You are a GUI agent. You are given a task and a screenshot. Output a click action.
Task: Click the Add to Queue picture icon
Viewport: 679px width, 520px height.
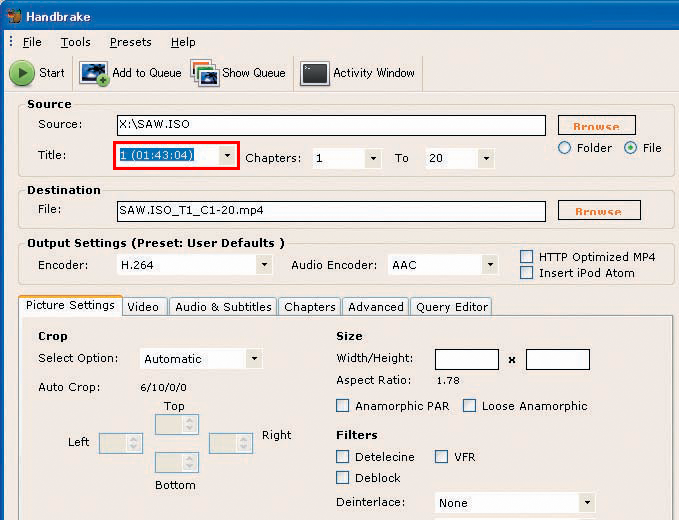pos(94,73)
